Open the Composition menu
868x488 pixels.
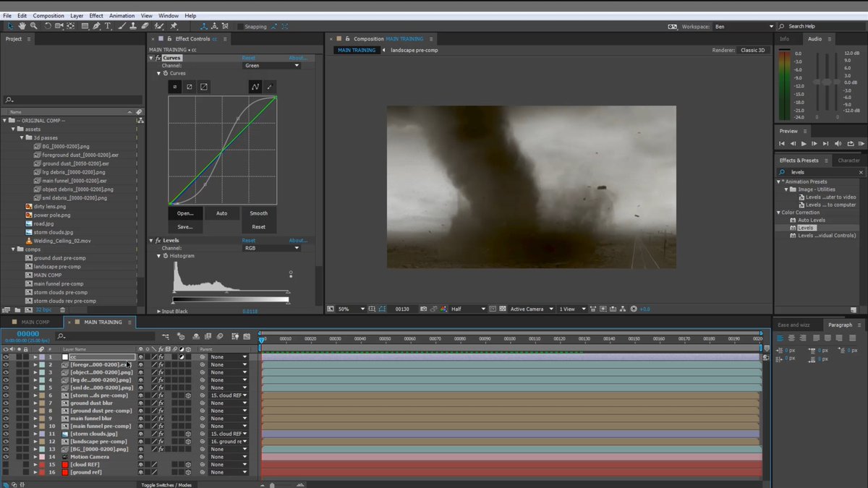[48, 15]
